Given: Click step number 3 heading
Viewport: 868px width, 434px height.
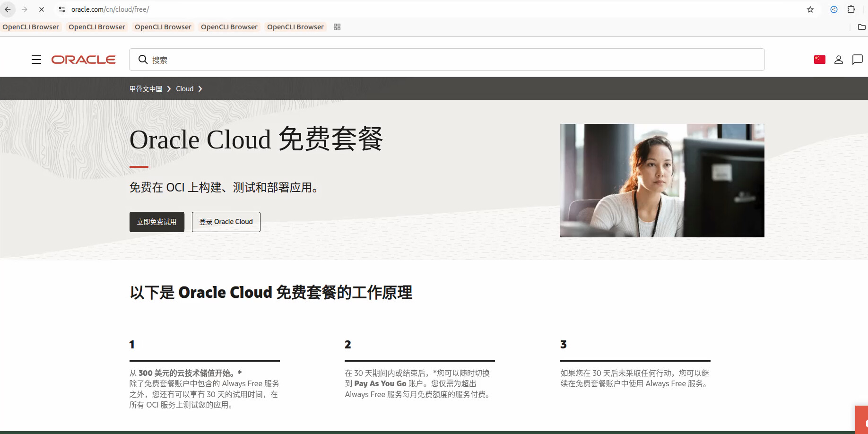Looking at the screenshot, I should click(x=564, y=345).
